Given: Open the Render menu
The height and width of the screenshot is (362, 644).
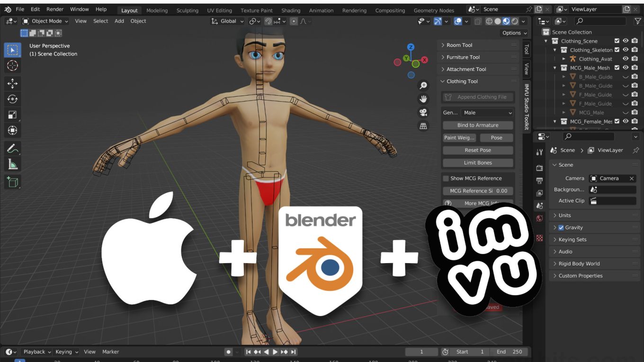Looking at the screenshot, I should click(55, 9).
